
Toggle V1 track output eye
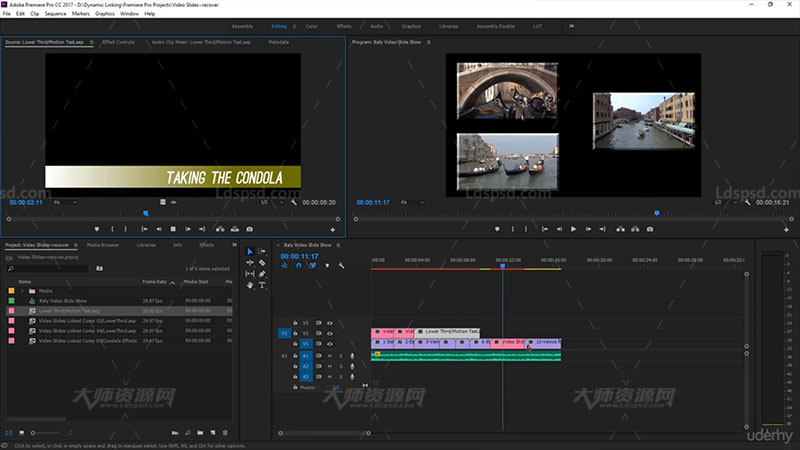330,344
